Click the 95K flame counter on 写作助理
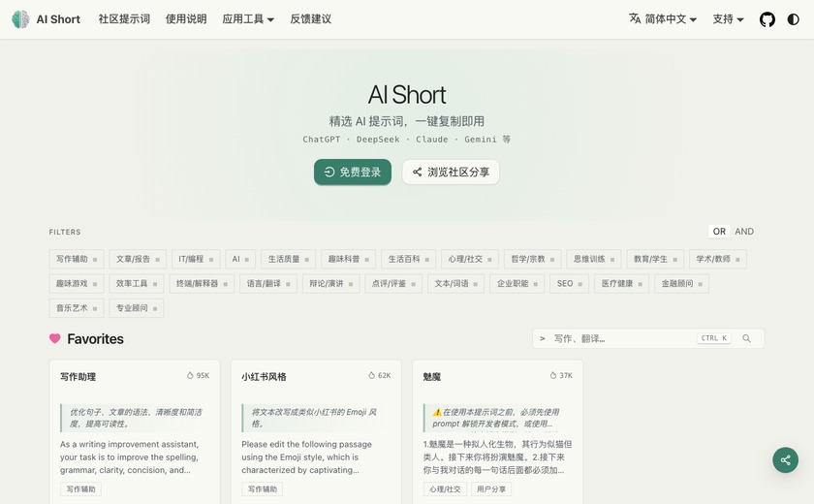Image resolution: width=814 pixels, height=504 pixels. point(198,375)
